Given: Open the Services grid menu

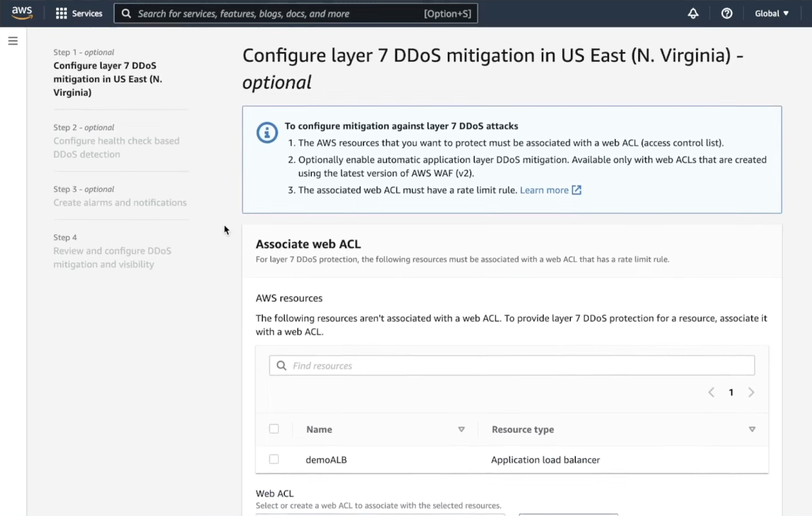Looking at the screenshot, I should pyautogui.click(x=79, y=14).
